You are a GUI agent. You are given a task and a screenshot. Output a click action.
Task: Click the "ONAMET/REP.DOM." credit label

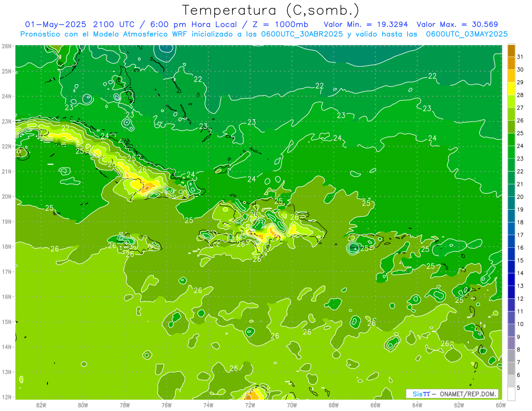click(x=467, y=394)
